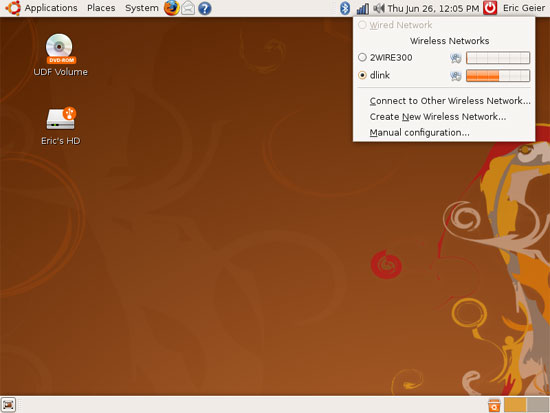Viewport: 550px width, 413px height.
Task: Click the Show Desktop button in the bottom left
Action: (x=8, y=405)
